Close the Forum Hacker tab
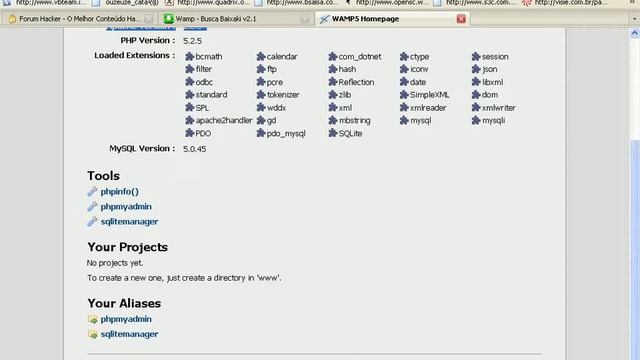Viewport: 640px width, 360px height. pyautogui.click(x=149, y=19)
